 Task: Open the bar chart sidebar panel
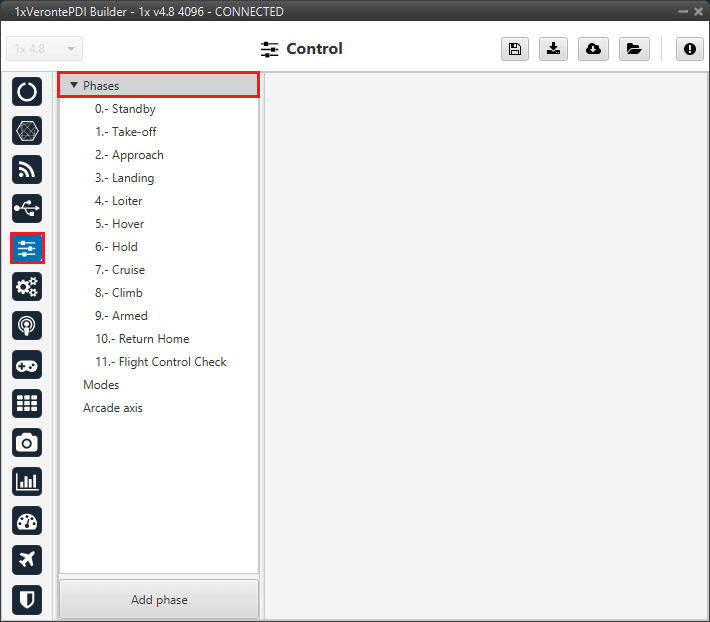tap(27, 481)
